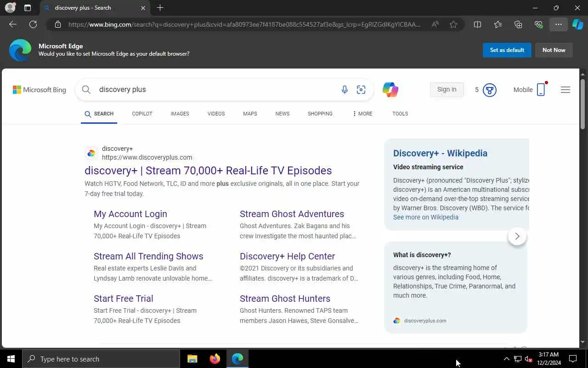Start Read aloud from address bar
This screenshot has width=588, height=368.
coord(435,24)
